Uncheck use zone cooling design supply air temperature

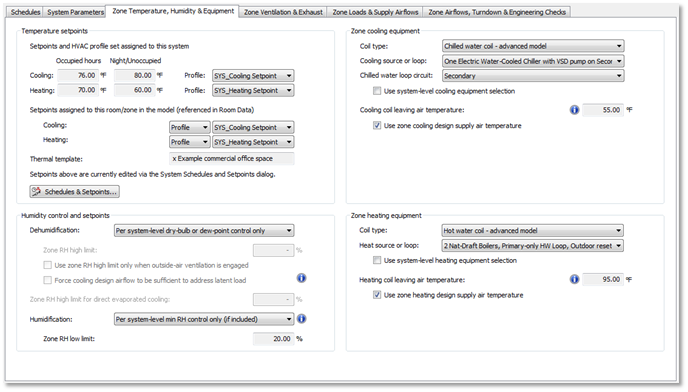pyautogui.click(x=377, y=126)
